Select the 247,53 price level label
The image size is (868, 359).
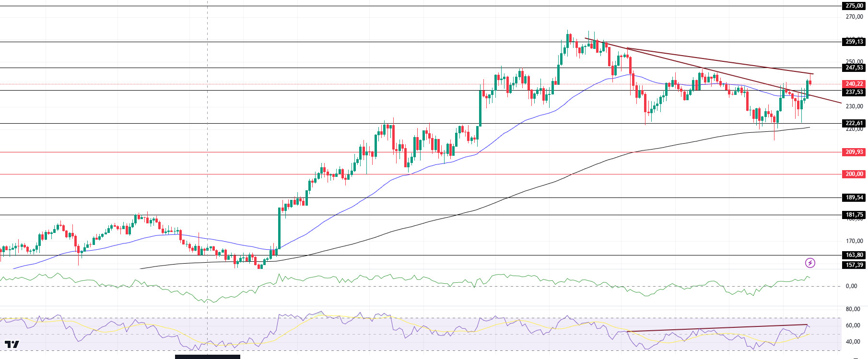pos(854,68)
